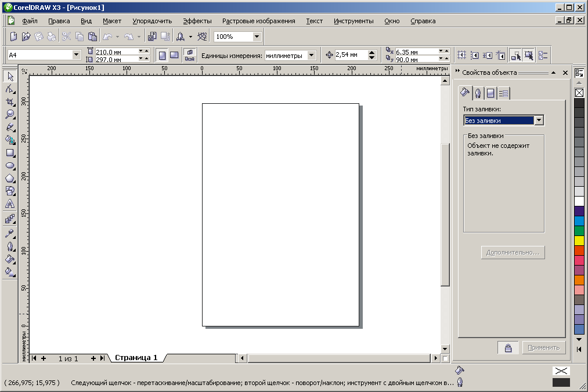Select the Text tool
Screen dimensions: 588x392
pyautogui.click(x=10, y=204)
